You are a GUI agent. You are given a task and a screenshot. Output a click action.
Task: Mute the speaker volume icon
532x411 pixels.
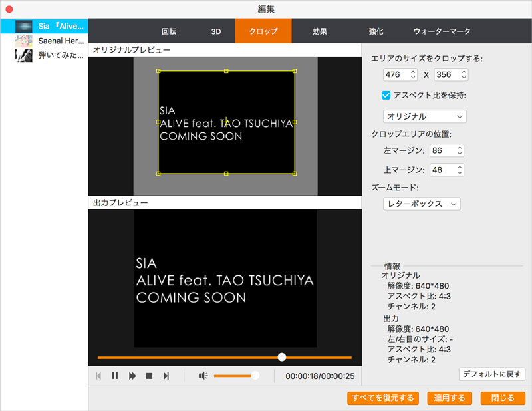(203, 376)
